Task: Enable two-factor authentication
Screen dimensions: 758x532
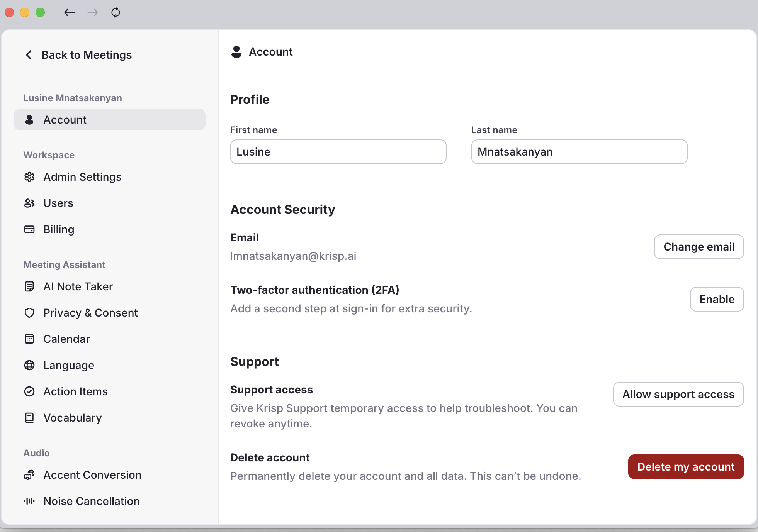Action: coord(717,299)
